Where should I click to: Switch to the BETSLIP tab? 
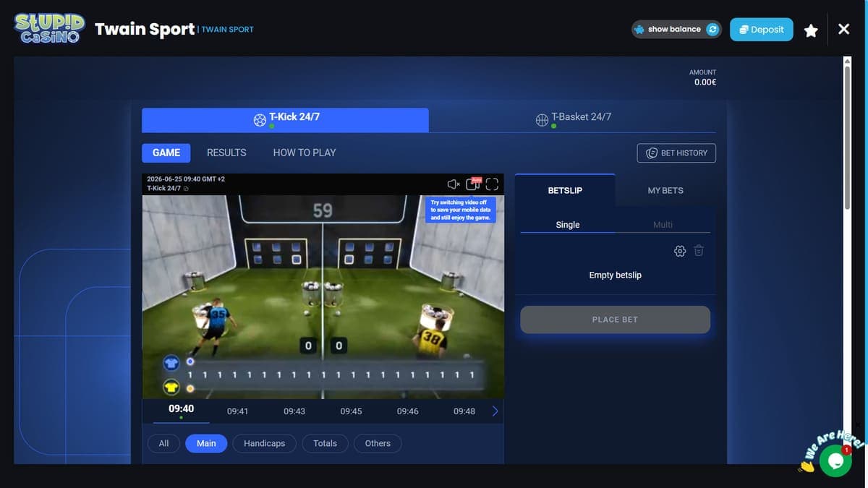(x=565, y=190)
